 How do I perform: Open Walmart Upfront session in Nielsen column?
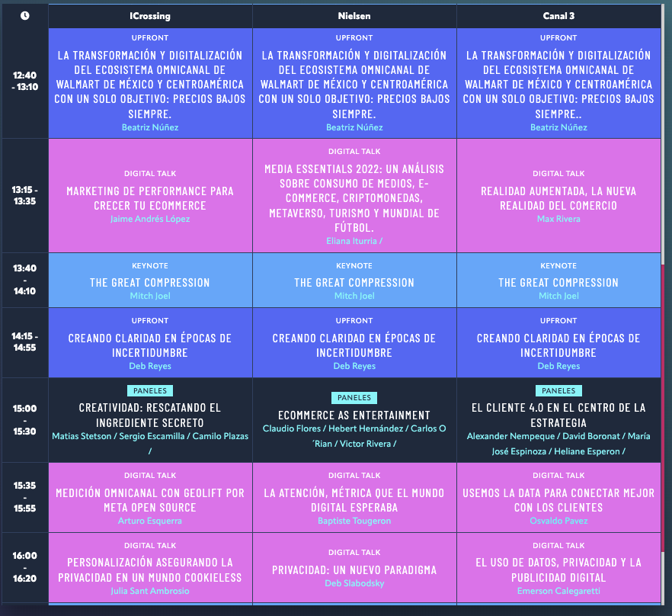(354, 84)
